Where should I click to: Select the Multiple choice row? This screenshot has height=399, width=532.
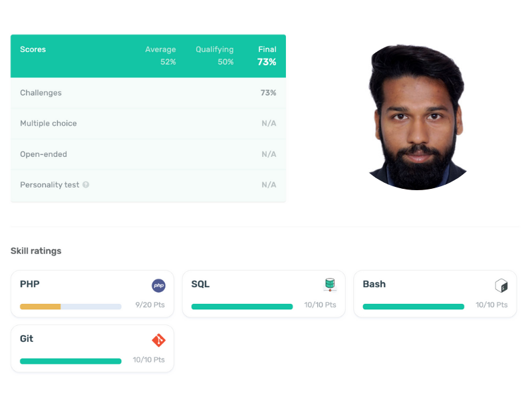148,124
